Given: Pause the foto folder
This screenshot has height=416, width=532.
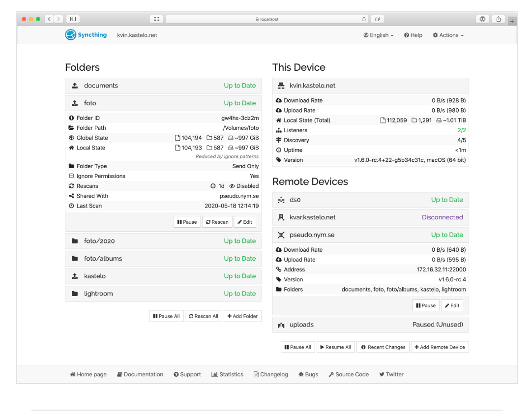Looking at the screenshot, I should [187, 222].
